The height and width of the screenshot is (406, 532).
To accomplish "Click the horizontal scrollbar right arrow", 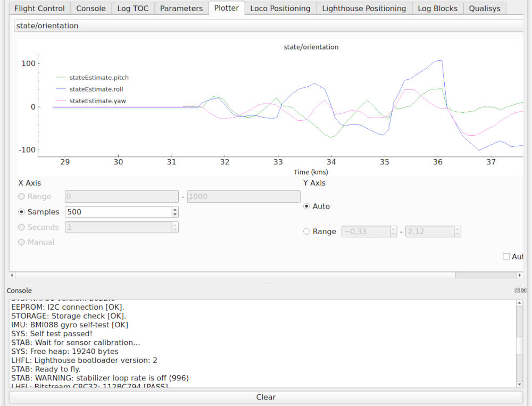I will 519,275.
